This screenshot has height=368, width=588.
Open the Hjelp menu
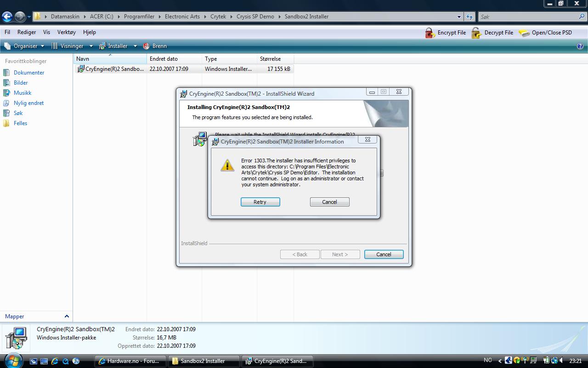click(x=90, y=32)
